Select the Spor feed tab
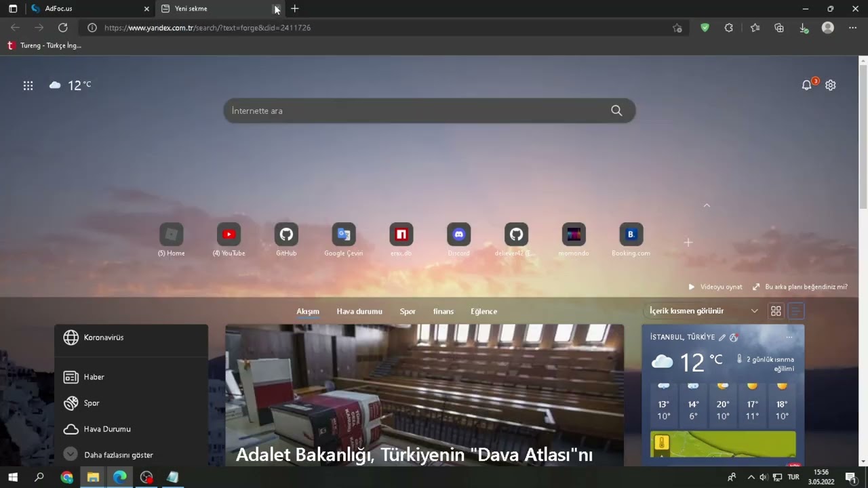Screen dimensions: 868x488 pos(408,312)
